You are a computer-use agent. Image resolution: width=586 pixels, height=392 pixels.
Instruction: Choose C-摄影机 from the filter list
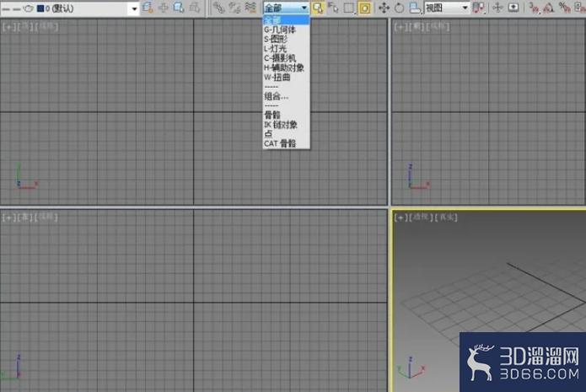pos(287,58)
